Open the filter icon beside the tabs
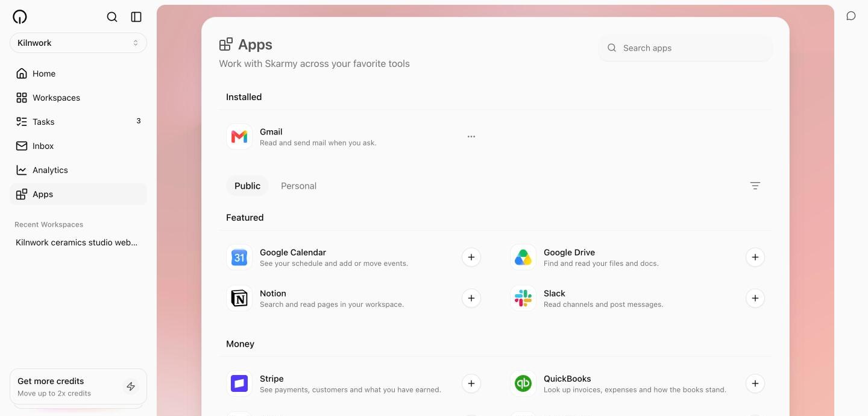Screen dimensions: 868x416 [x=755, y=186]
